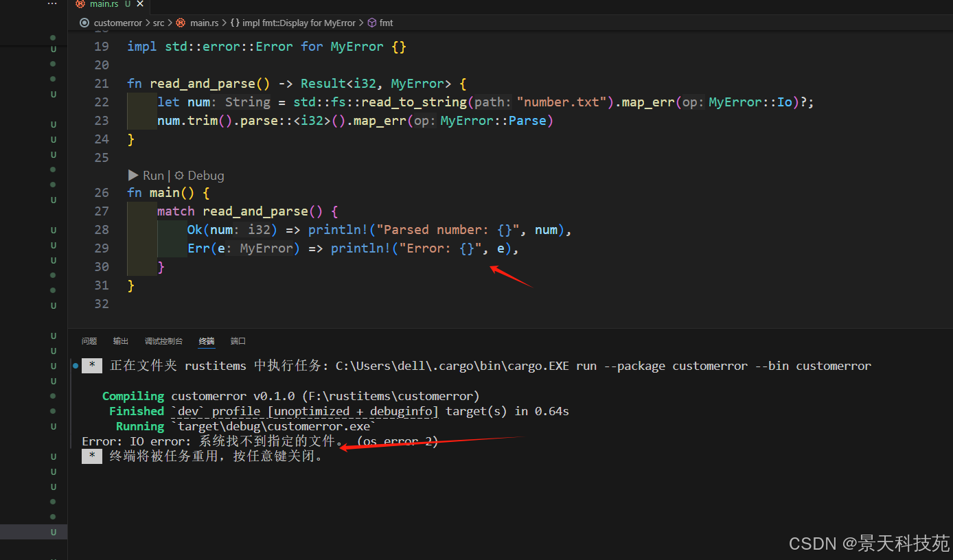This screenshot has height=560, width=953.
Task: Click the read_and_parse function name on line 21
Action: [203, 84]
